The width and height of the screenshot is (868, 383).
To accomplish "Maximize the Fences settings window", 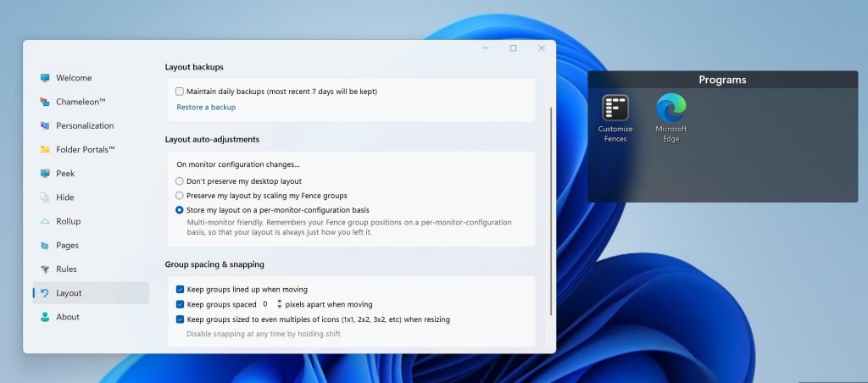I will click(513, 48).
